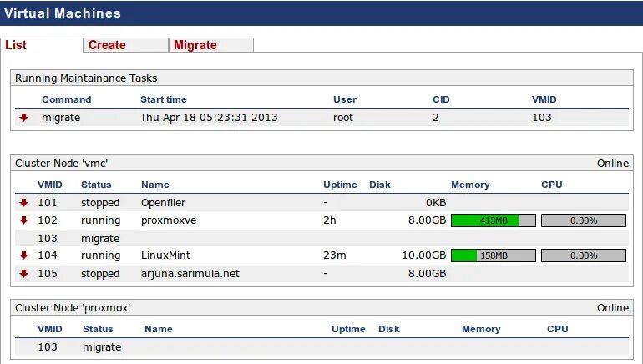Open the Migrate tab
The width and height of the screenshot is (643, 364).
[195, 45]
